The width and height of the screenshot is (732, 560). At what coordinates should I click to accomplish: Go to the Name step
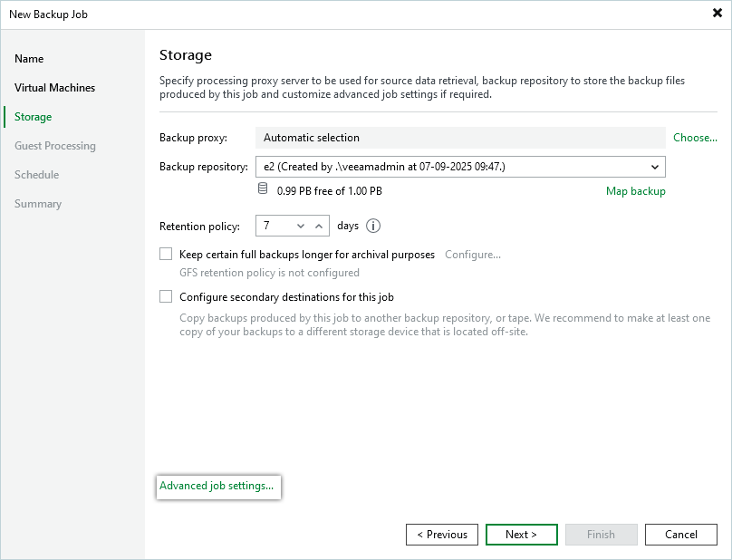point(29,59)
